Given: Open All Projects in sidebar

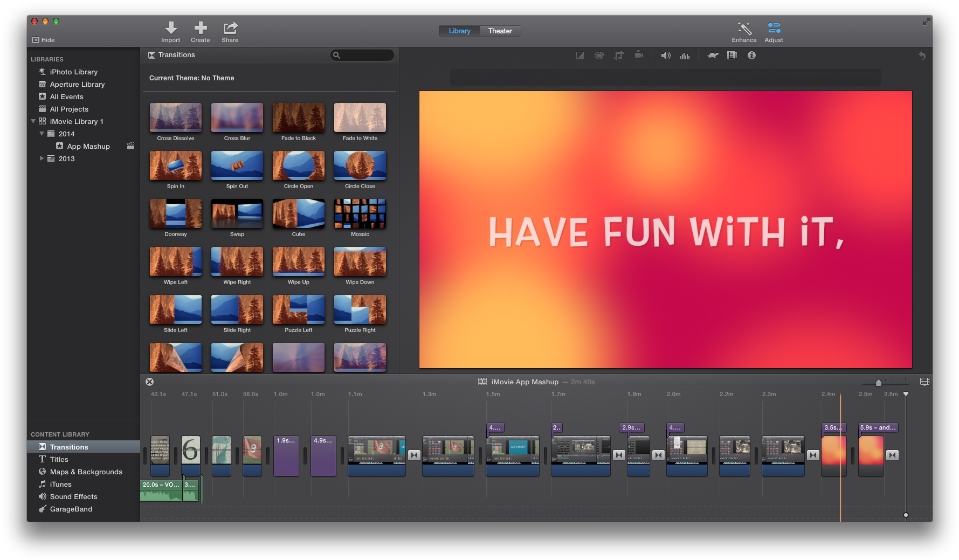Looking at the screenshot, I should tap(69, 109).
